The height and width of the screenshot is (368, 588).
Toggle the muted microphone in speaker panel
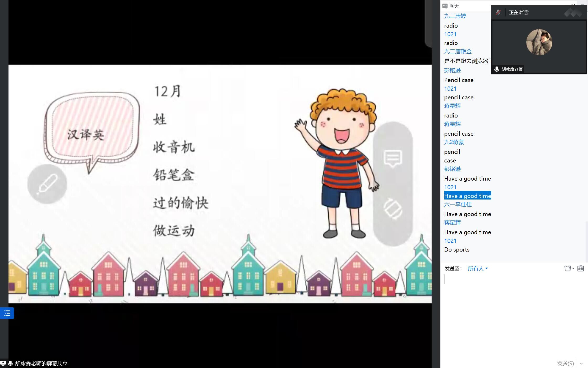point(498,13)
